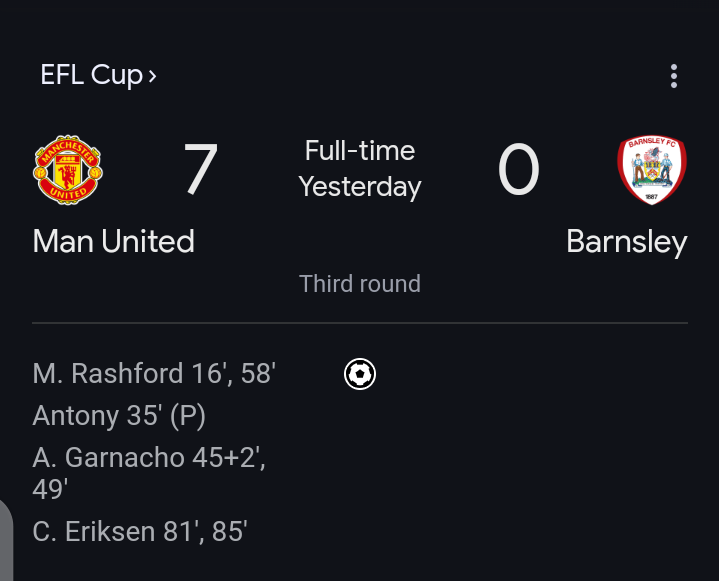Click the 49' goal minute
The image size is (719, 581).
point(50,490)
